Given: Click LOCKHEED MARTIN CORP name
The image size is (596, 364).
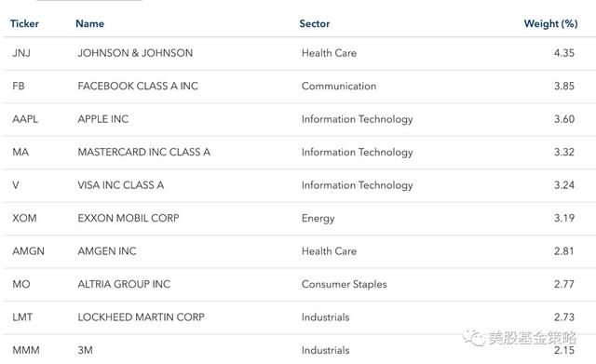Looking at the screenshot, I should (141, 317).
